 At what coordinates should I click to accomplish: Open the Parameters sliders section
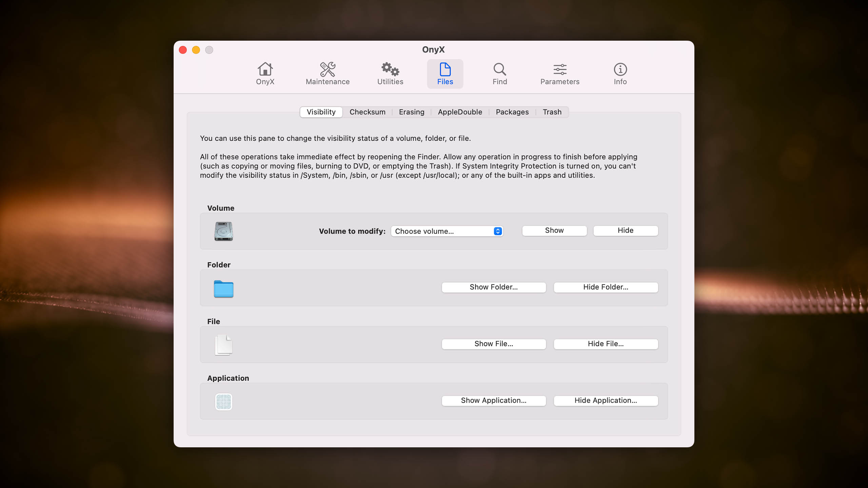click(x=560, y=74)
